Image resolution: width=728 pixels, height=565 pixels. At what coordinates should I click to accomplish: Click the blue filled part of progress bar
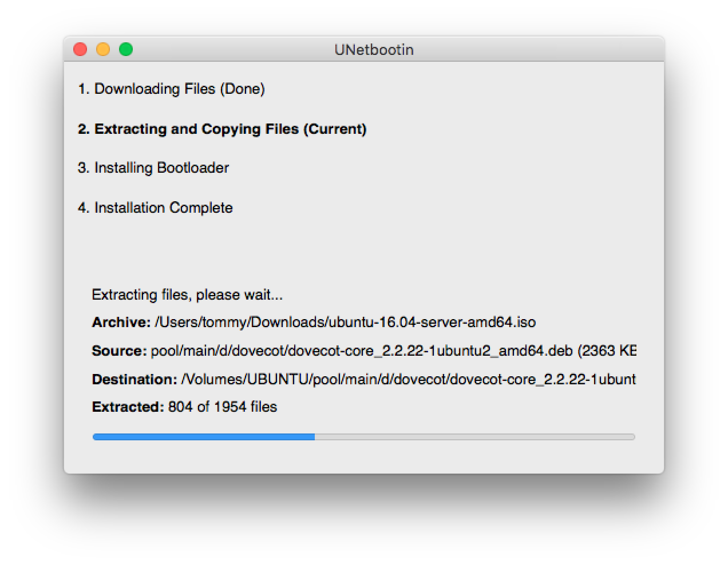coord(204,437)
